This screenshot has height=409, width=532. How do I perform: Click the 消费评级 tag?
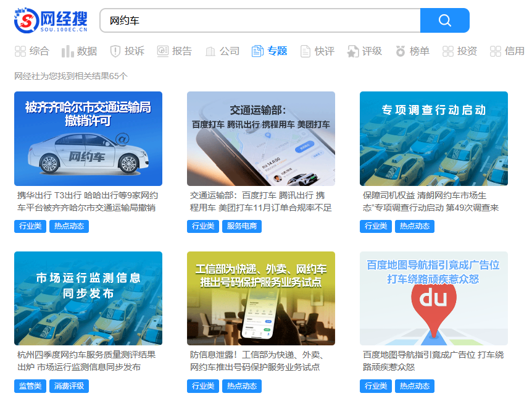(x=69, y=386)
